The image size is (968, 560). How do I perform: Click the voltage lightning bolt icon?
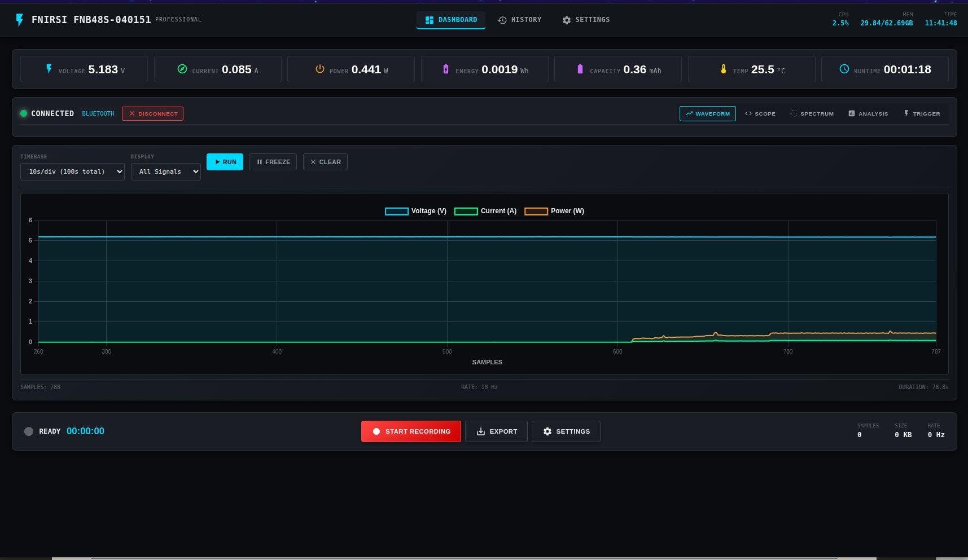(x=49, y=69)
